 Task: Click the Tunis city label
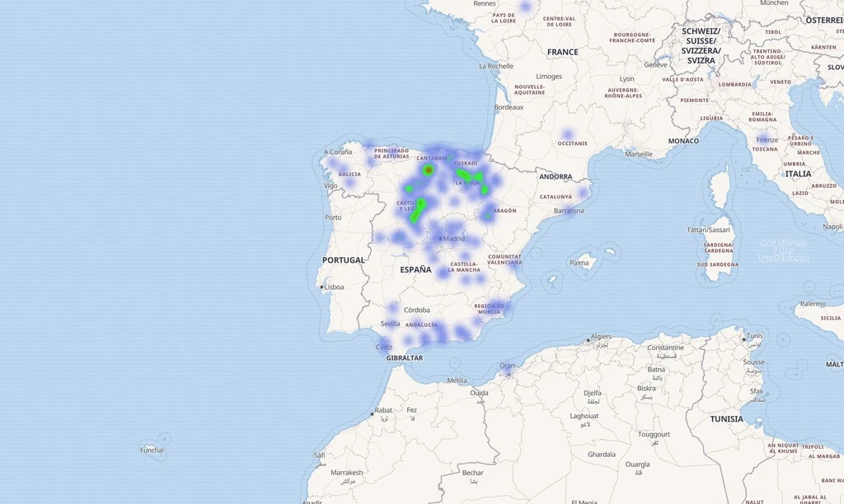tap(755, 336)
